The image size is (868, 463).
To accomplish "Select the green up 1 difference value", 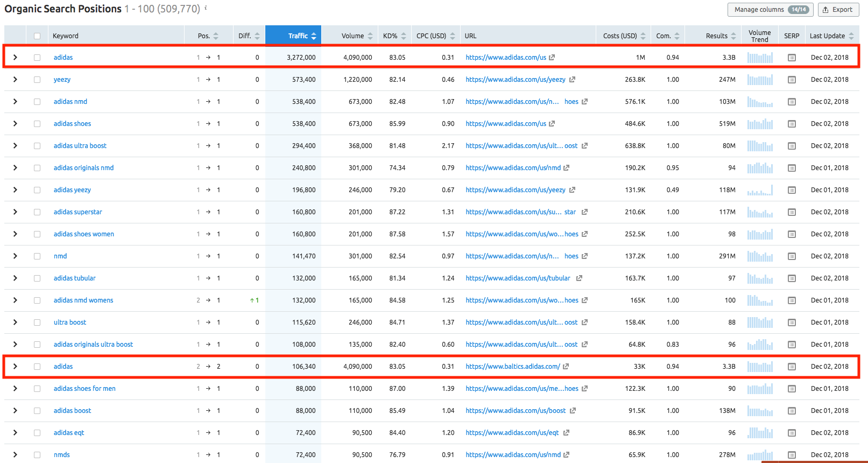I will (x=255, y=300).
